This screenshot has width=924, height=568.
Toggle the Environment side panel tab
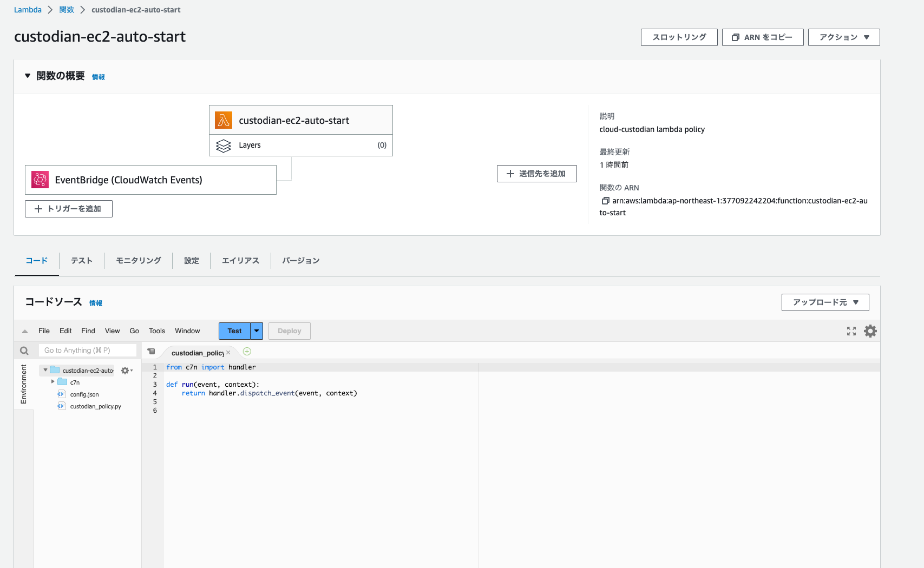(24, 384)
